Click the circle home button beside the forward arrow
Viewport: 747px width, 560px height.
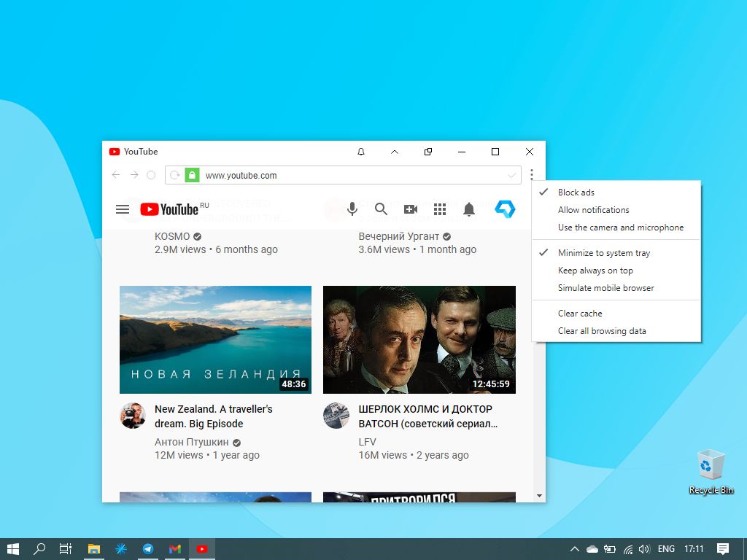click(151, 175)
